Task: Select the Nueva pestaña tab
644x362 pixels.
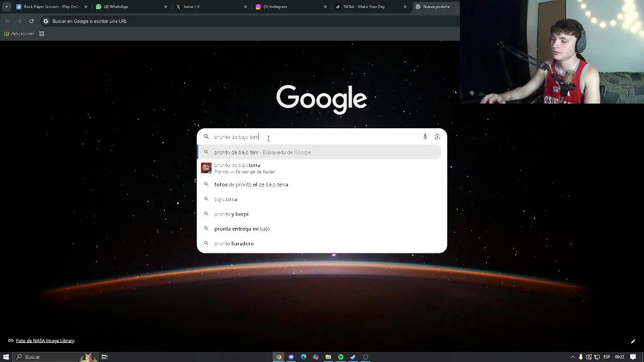Action: (x=435, y=7)
